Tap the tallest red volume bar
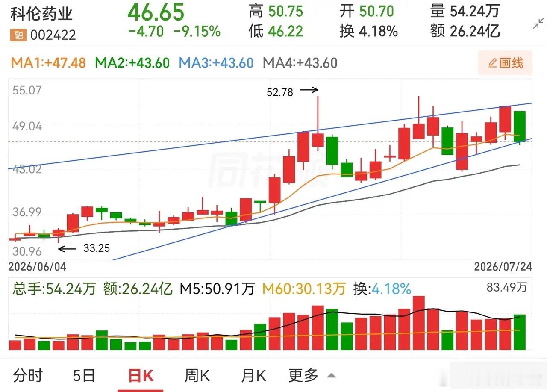 tap(419, 323)
